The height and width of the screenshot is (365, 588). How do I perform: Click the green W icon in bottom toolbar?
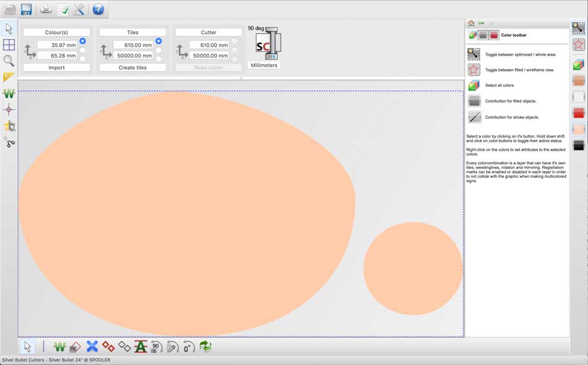(59, 346)
